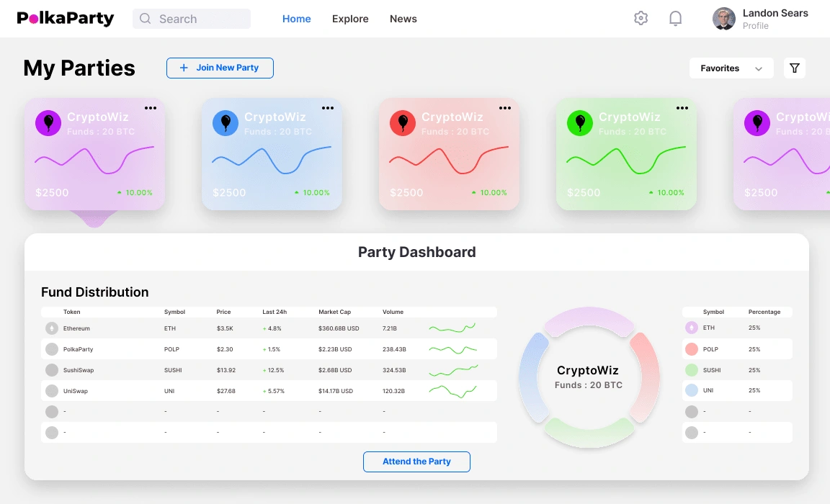Expand the Favorites dropdown
830x504 pixels.
click(x=731, y=68)
